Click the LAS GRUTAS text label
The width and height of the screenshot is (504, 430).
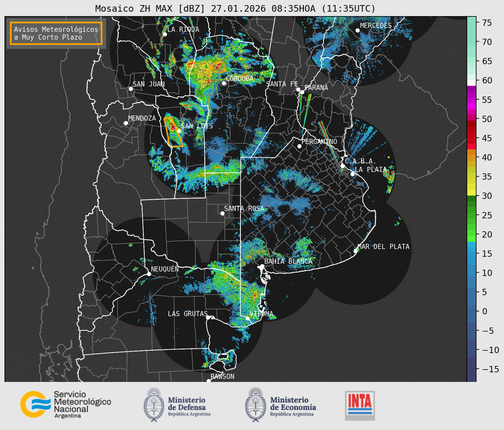[188, 314]
